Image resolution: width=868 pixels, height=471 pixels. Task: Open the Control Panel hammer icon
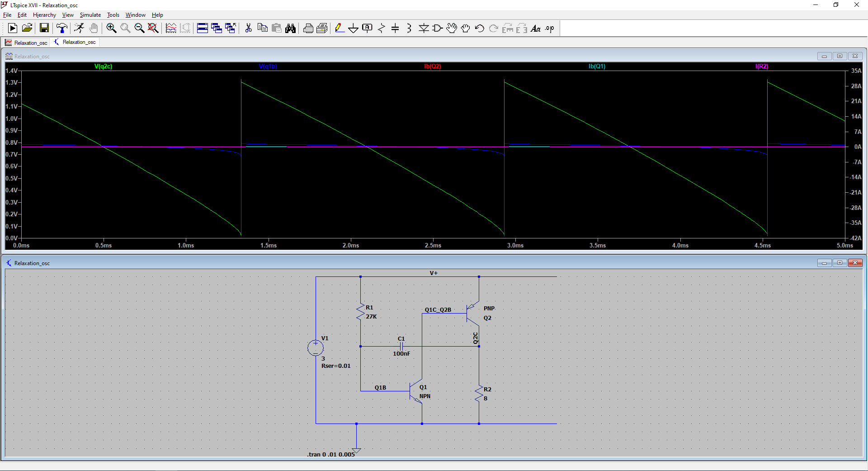point(62,28)
